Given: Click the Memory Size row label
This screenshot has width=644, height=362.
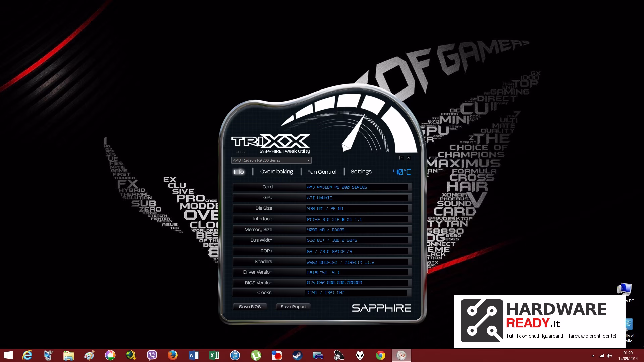Looking at the screenshot, I should [258, 230].
